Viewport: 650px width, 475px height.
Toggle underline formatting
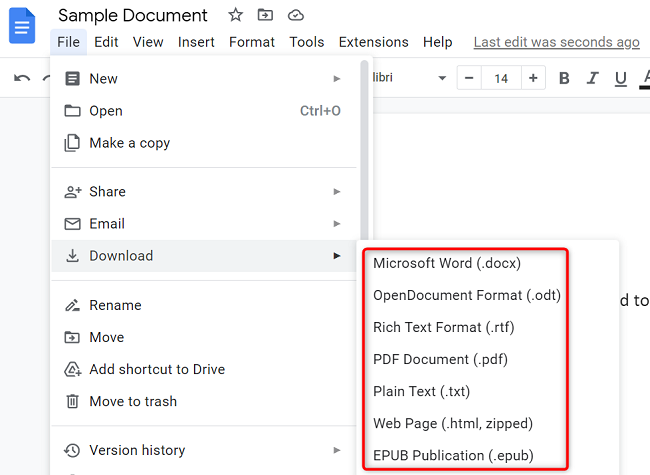(620, 78)
